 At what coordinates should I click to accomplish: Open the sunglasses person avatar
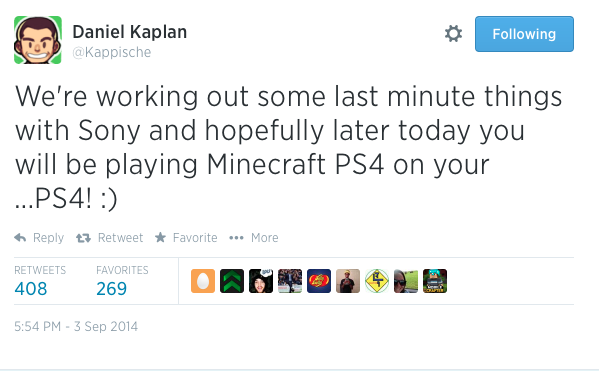tap(406, 281)
